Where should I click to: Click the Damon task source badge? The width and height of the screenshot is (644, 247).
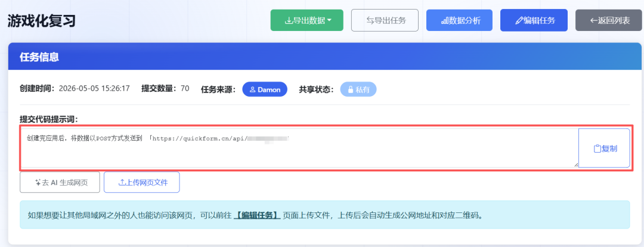click(265, 89)
